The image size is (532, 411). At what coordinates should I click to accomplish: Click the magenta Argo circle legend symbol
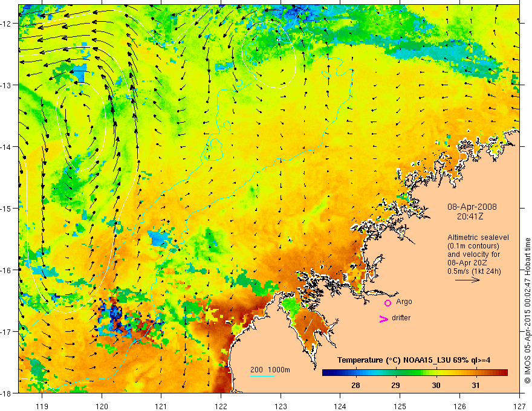click(388, 303)
